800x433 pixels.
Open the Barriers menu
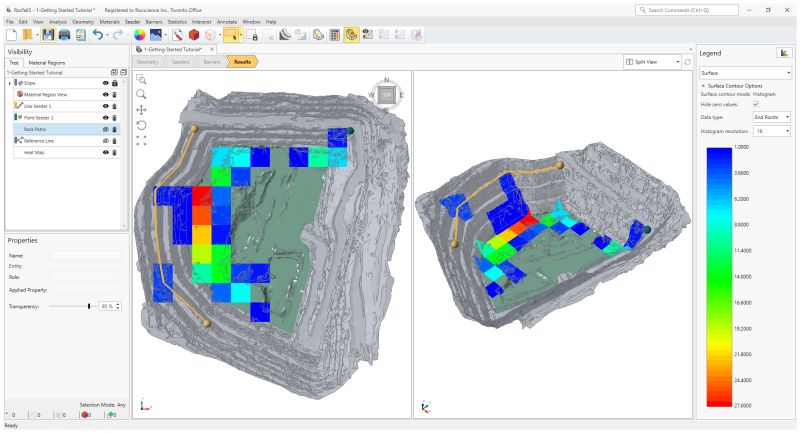coord(154,22)
